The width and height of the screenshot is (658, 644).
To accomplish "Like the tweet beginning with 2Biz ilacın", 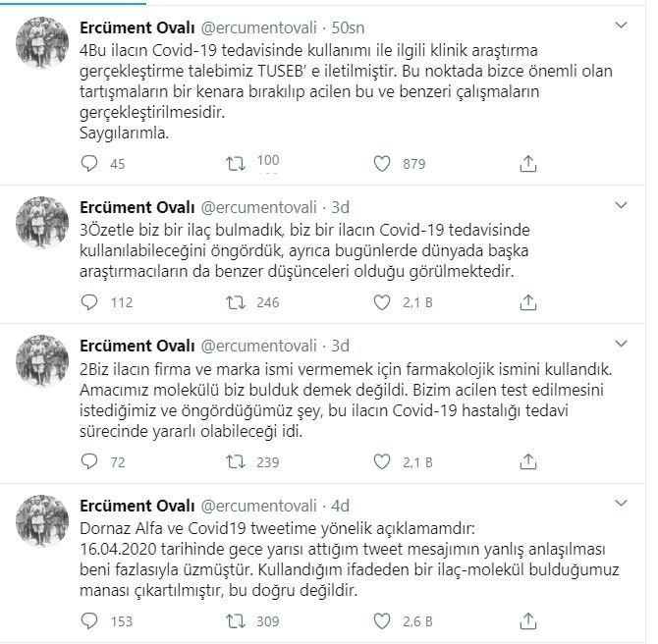I will pos(382,461).
